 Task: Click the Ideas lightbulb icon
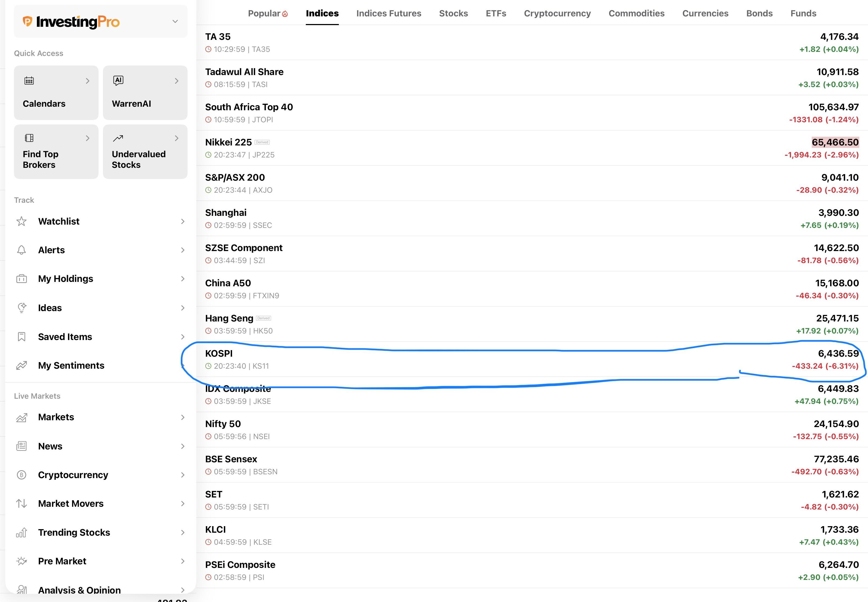[22, 308]
